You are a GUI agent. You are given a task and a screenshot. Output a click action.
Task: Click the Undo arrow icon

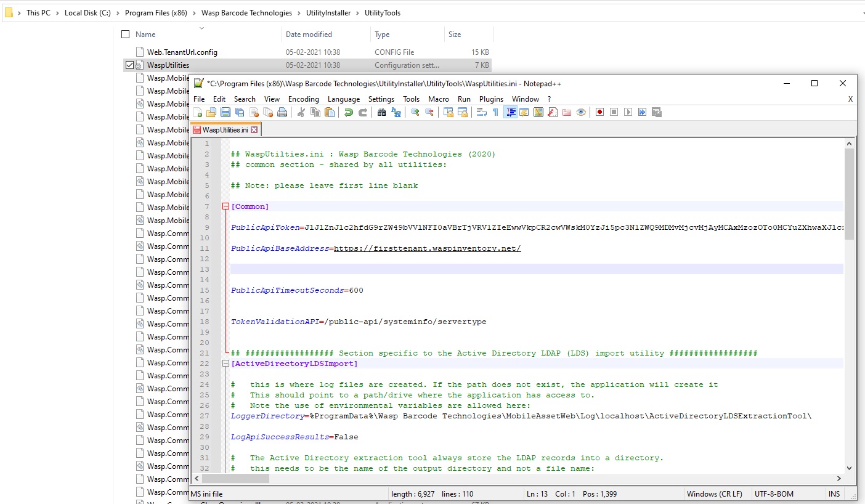[349, 112]
